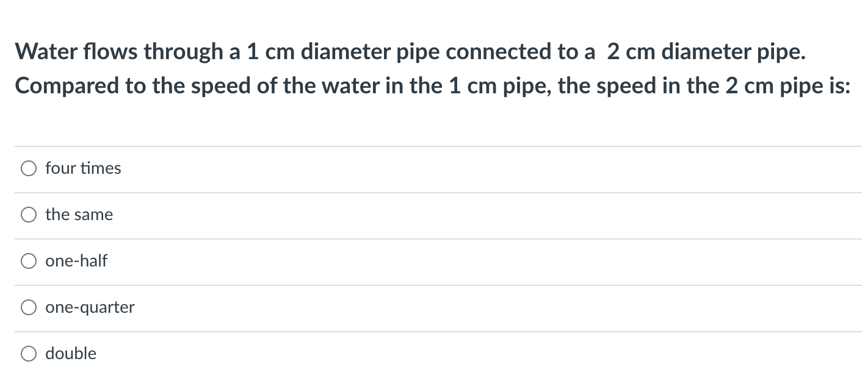This screenshot has width=868, height=389.
Task: Select the 'one-quarter' radio button
Action: 28,307
